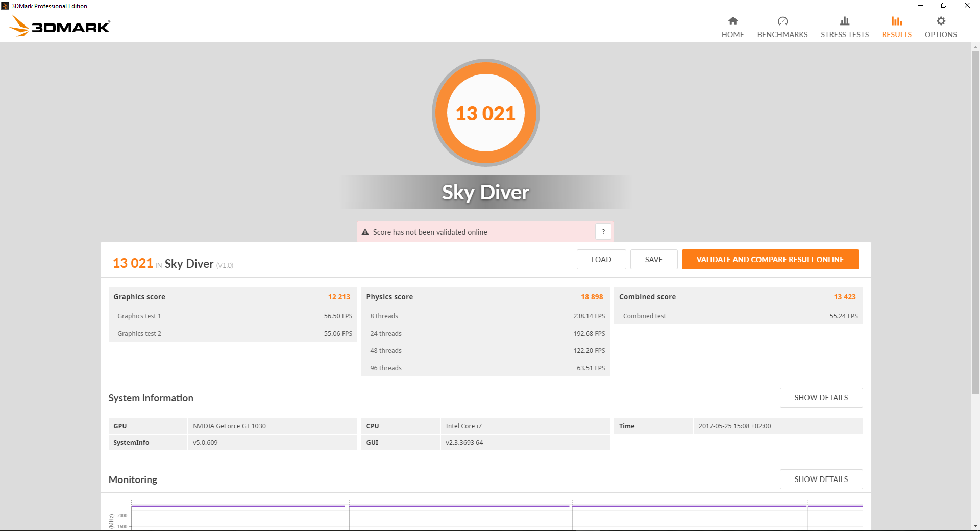Click the Combined score value 13 423
This screenshot has width=980, height=531.
pyautogui.click(x=845, y=297)
